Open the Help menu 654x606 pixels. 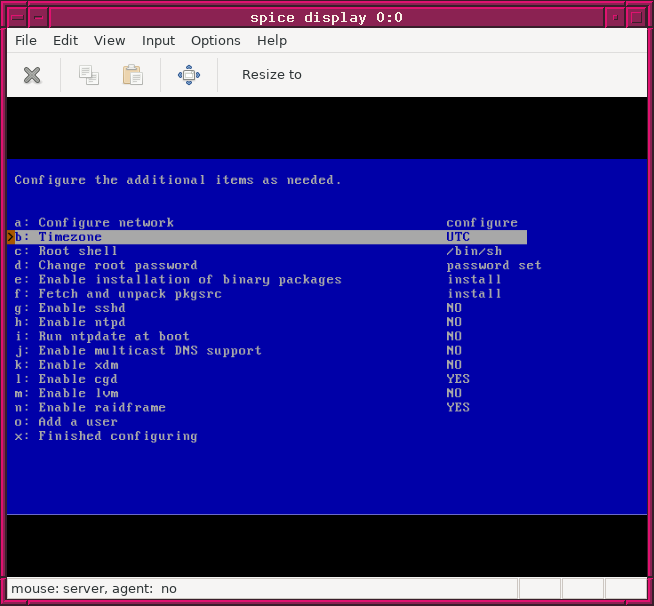pos(272,41)
